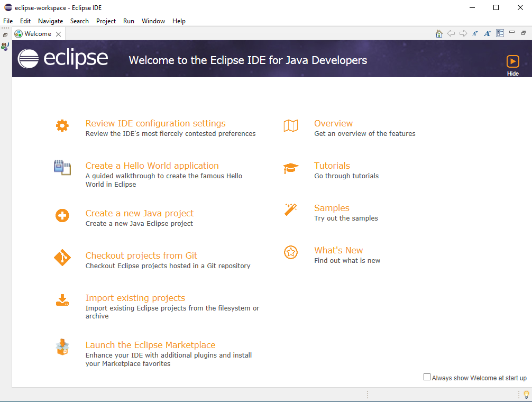Image resolution: width=532 pixels, height=402 pixels.
Task: Select the Welcome tab
Action: (x=38, y=34)
